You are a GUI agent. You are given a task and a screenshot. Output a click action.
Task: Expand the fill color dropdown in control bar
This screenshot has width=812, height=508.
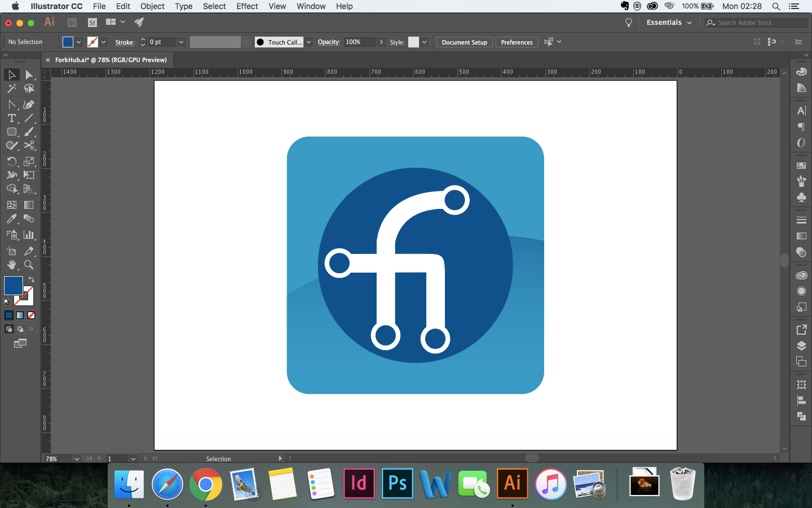point(78,42)
